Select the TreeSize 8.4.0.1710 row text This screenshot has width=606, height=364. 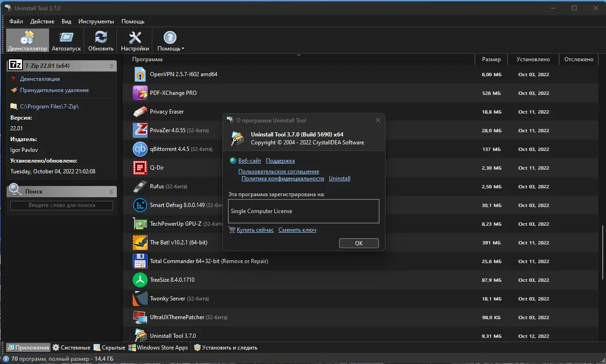172,280
